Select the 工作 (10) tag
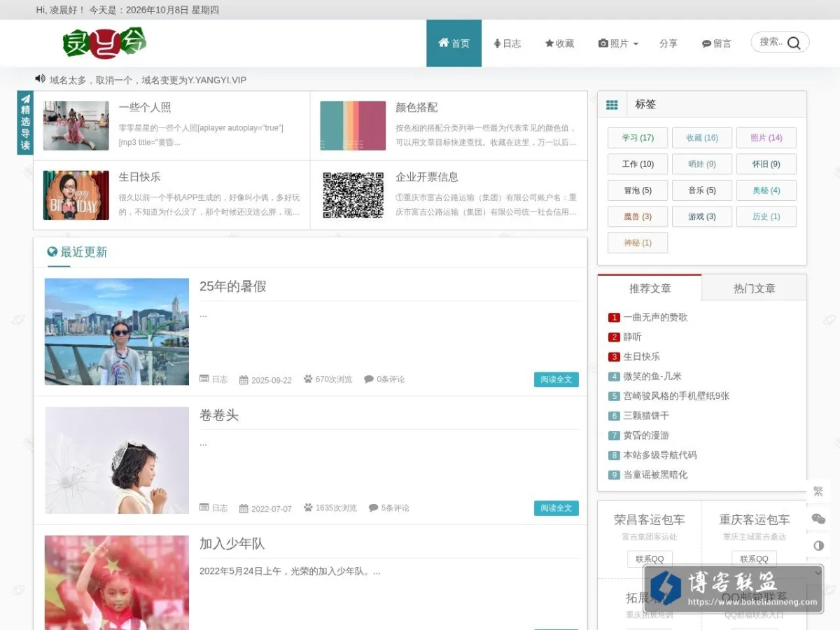Viewport: 840px width, 630px height. (x=638, y=164)
